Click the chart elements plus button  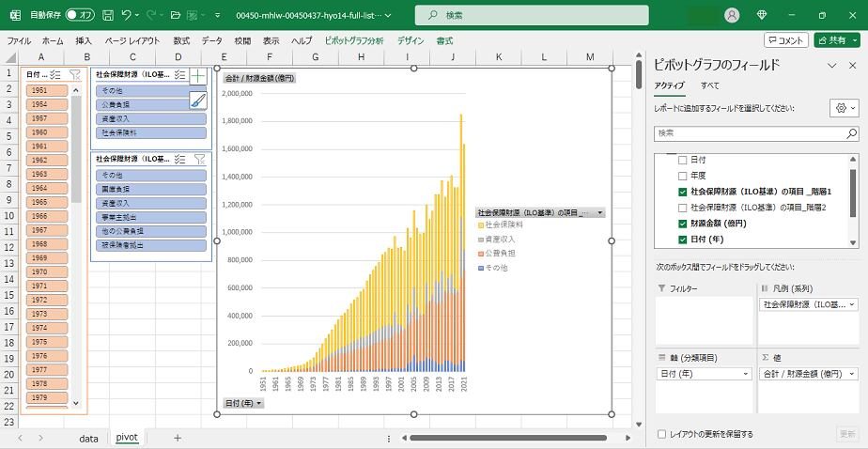click(198, 76)
